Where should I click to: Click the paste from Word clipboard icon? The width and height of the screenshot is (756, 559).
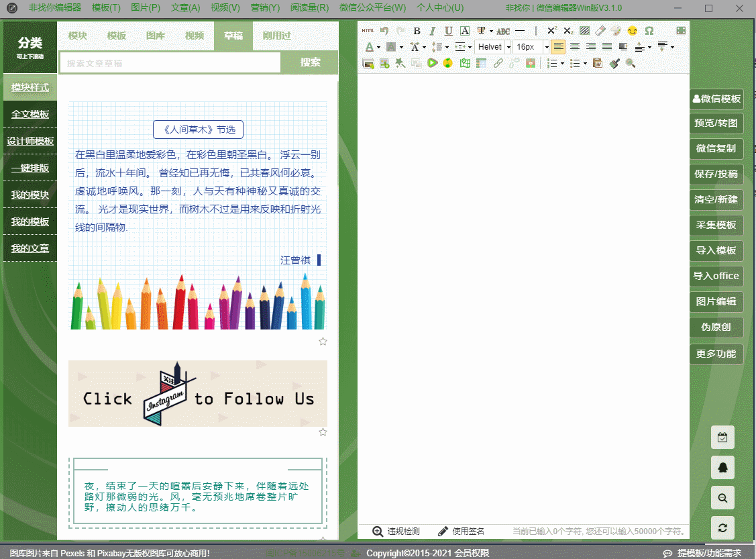(598, 63)
